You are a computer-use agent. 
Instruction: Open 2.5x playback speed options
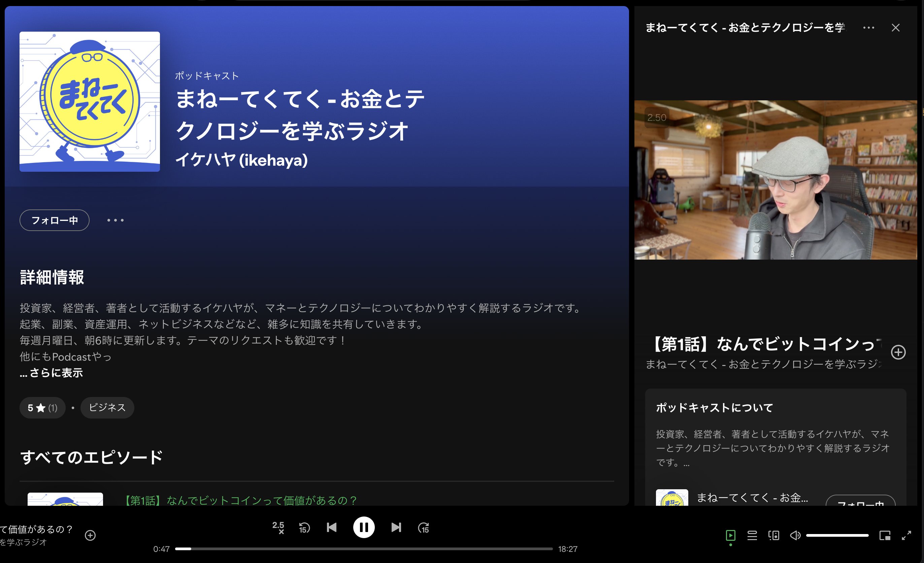point(278,527)
